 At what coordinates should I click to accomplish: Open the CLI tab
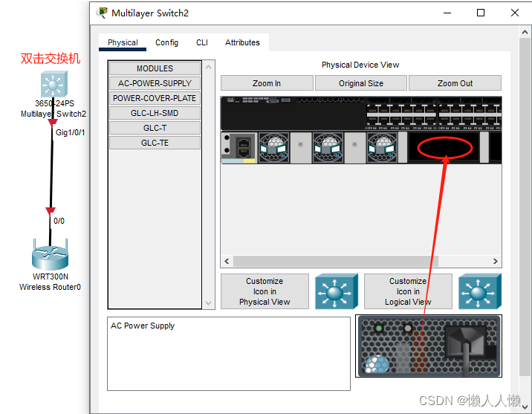pos(202,42)
